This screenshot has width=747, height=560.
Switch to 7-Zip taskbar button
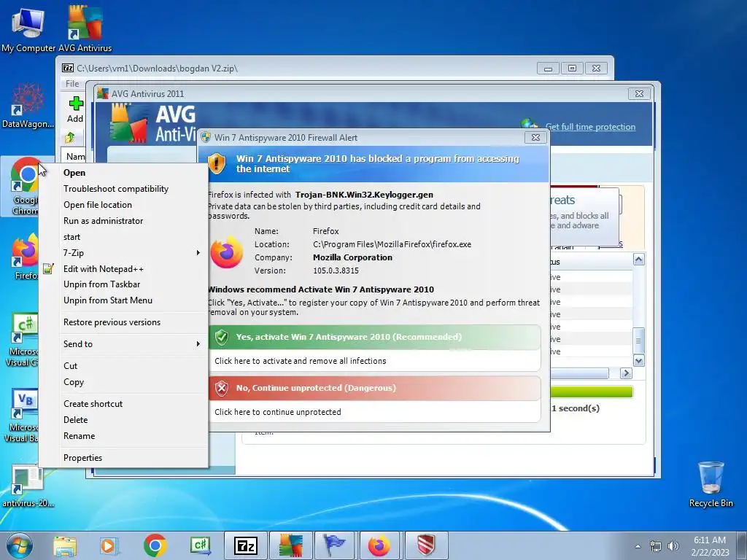tap(246, 545)
